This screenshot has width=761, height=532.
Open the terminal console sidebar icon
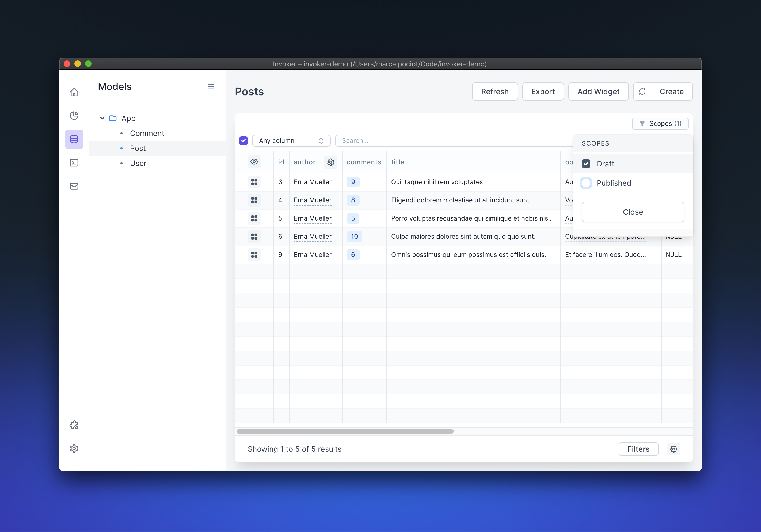click(x=74, y=162)
